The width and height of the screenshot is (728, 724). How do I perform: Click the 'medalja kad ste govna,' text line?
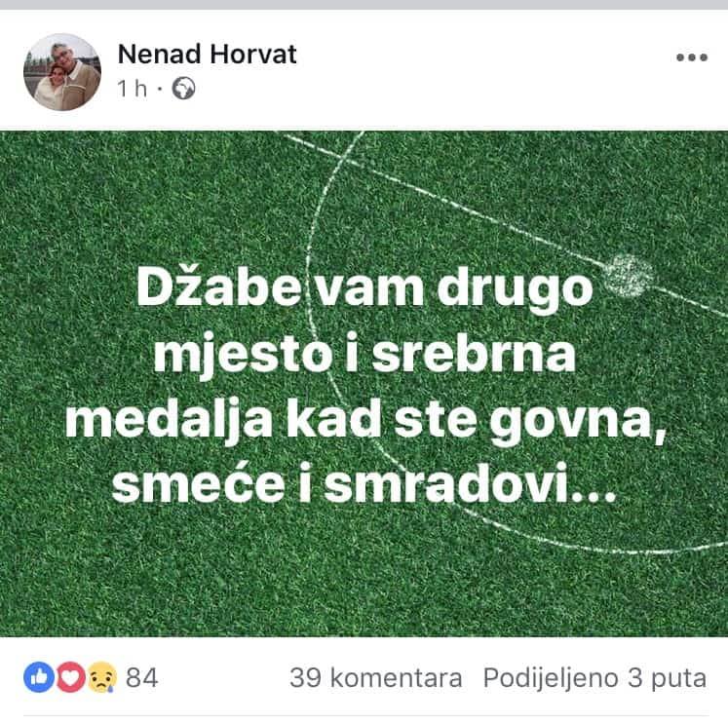364,421
